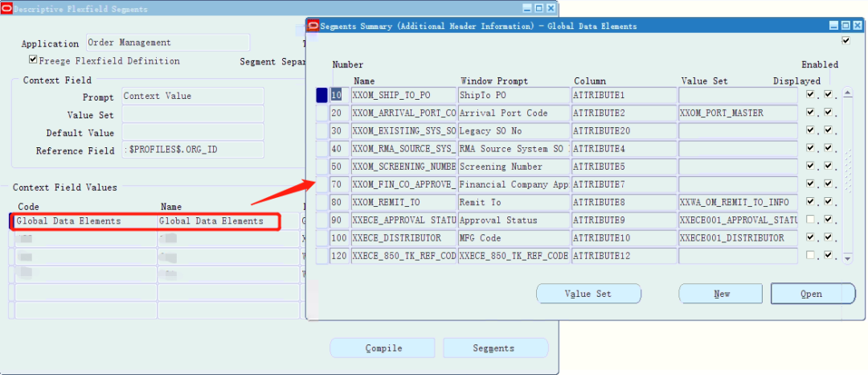Close the Descriptive Flexfield Segments window
The width and height of the screenshot is (868, 375).
coord(551,8)
